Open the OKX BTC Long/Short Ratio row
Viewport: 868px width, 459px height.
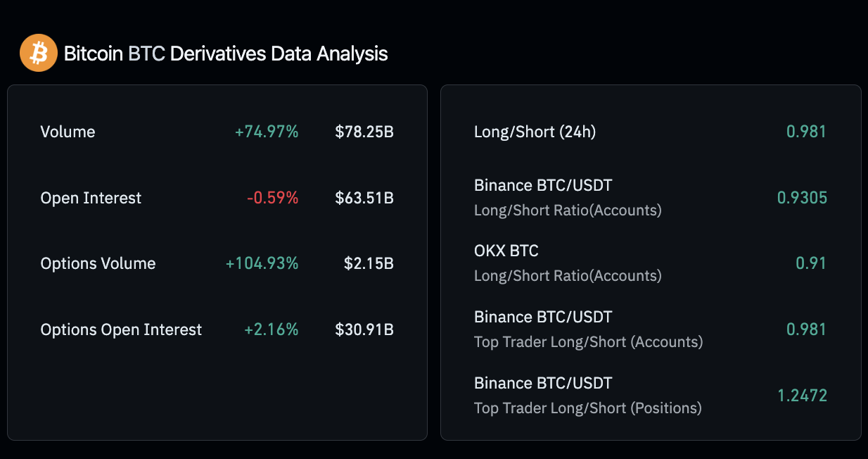(568, 263)
